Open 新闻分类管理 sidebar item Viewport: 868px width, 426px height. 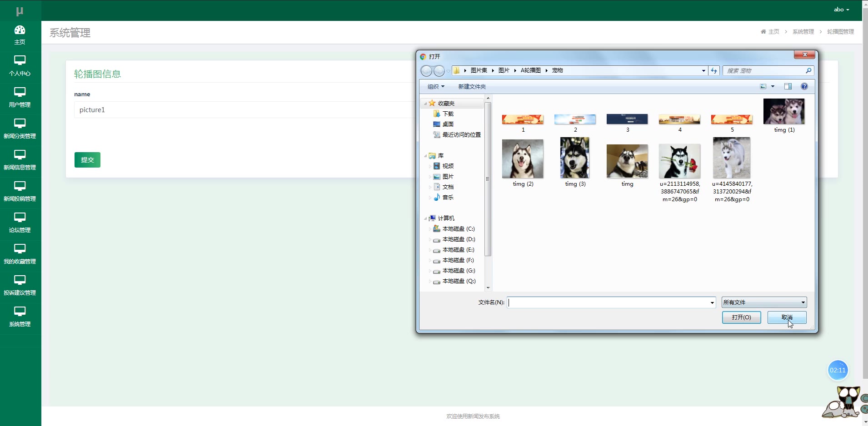(20, 129)
